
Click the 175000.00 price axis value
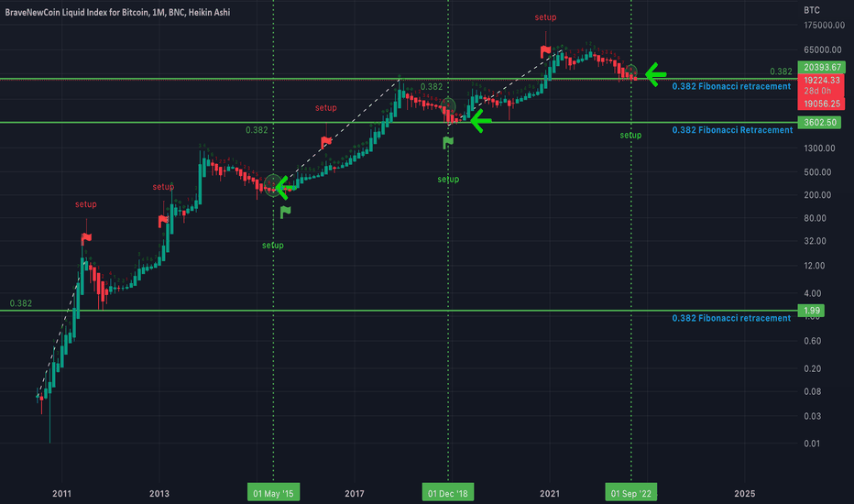pyautogui.click(x=824, y=25)
